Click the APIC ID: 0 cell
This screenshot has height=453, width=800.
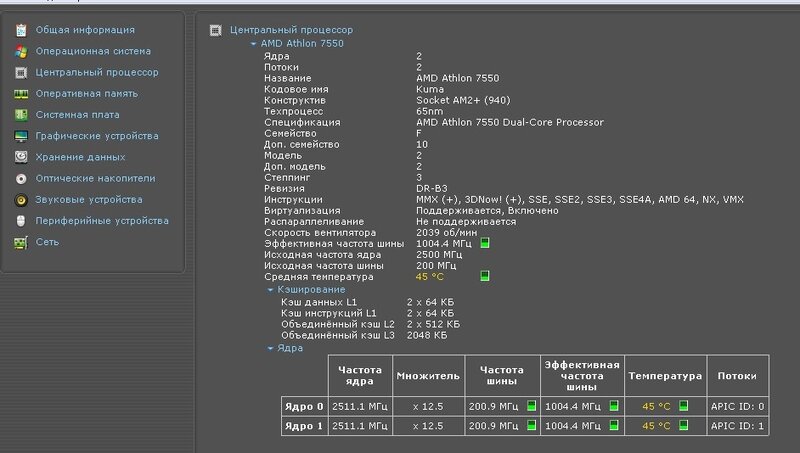[737, 407]
